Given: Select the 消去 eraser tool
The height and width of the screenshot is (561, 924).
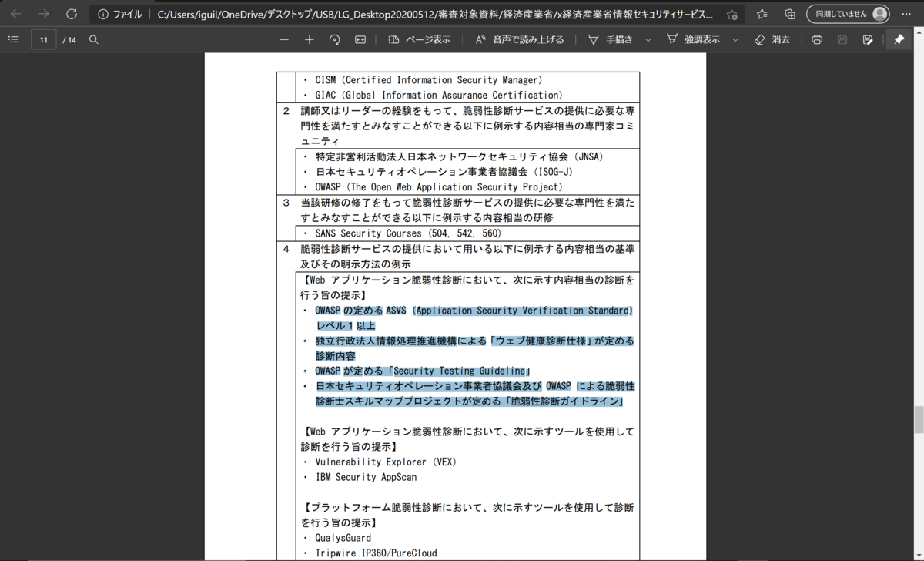Looking at the screenshot, I should coord(772,39).
